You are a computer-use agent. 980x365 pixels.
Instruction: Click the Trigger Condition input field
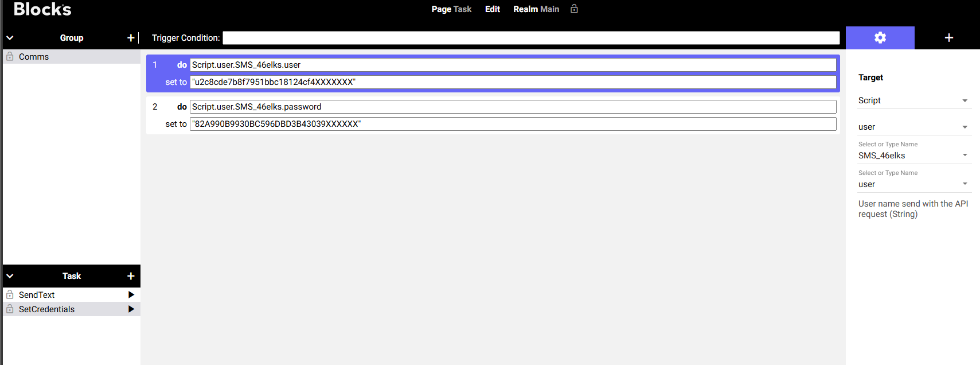[x=530, y=38]
